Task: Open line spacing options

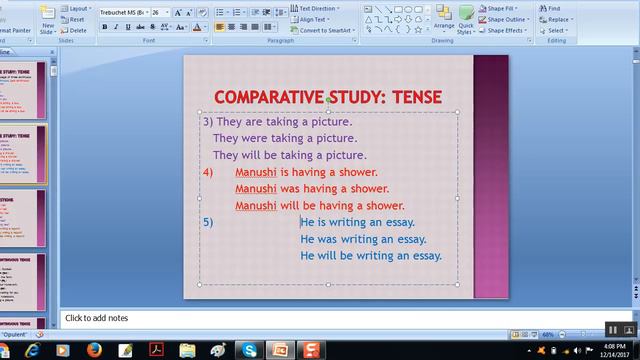Action: [281, 13]
